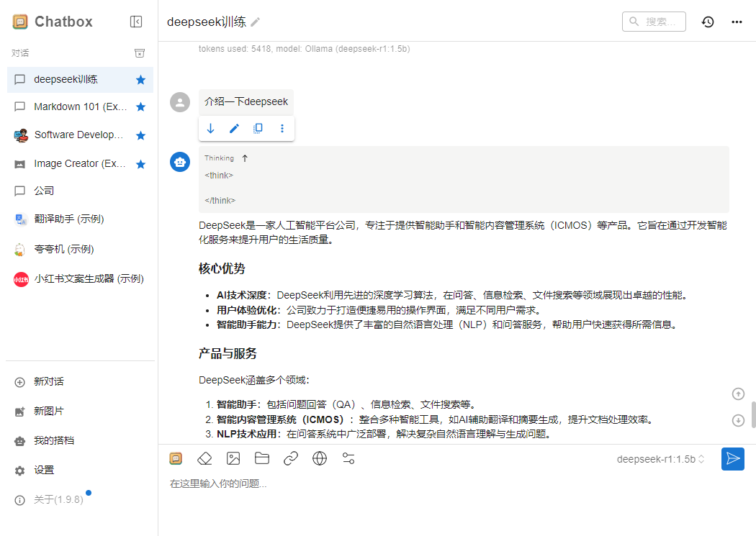Click the NLP技术应用 list item

384,435
